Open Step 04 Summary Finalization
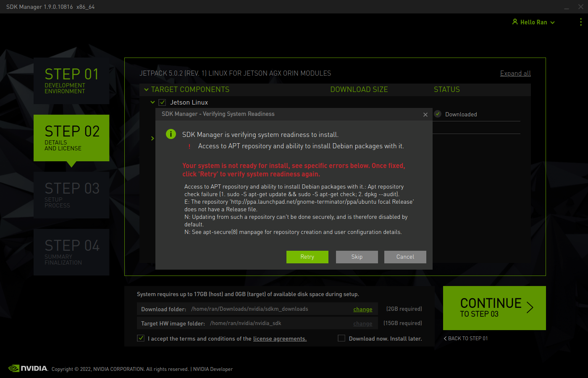588x378 pixels. pos(71,252)
